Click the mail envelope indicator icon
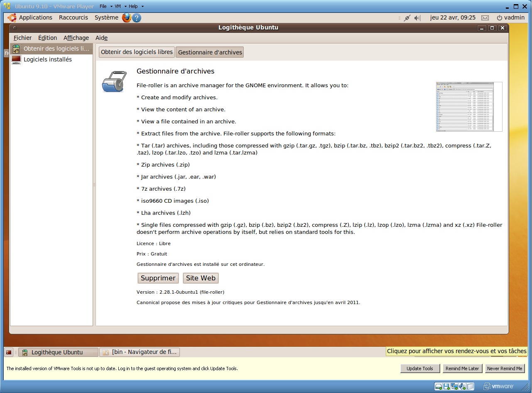This screenshot has width=532, height=393. tap(485, 18)
